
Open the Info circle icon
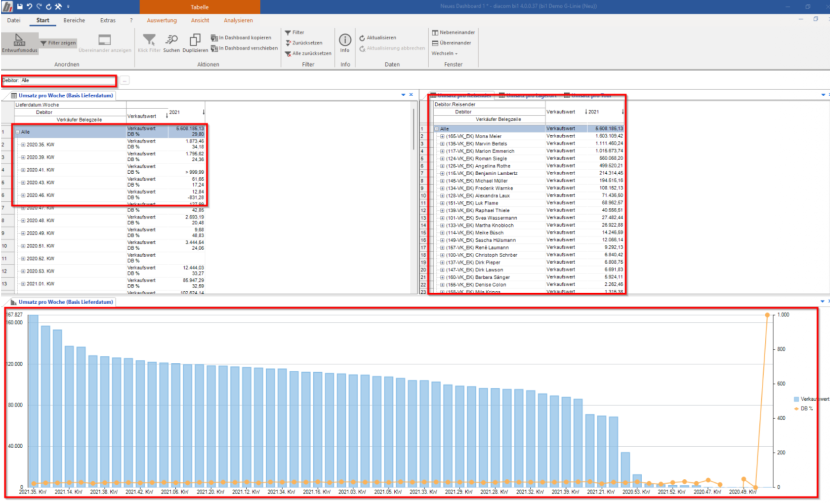point(345,43)
